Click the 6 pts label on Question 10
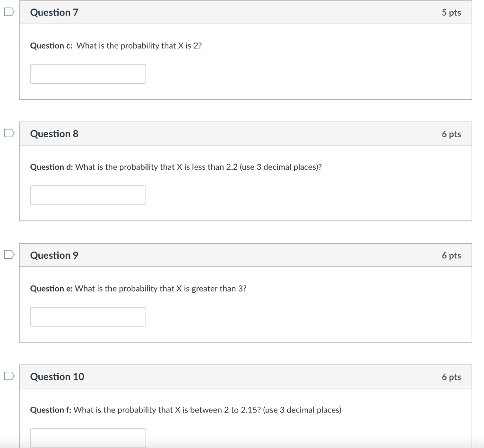The image size is (484, 448). click(x=451, y=377)
